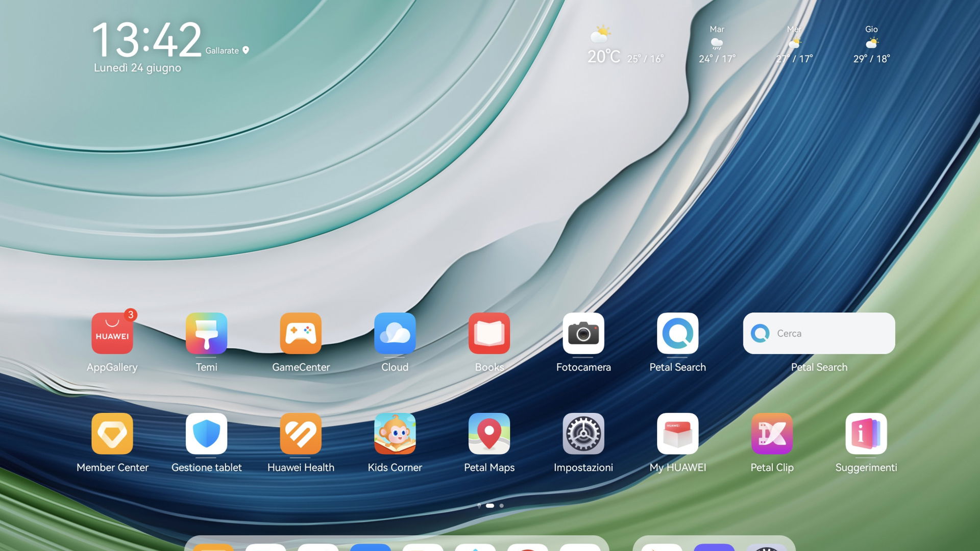
Task: Launch Huawei Health
Action: coord(301,434)
